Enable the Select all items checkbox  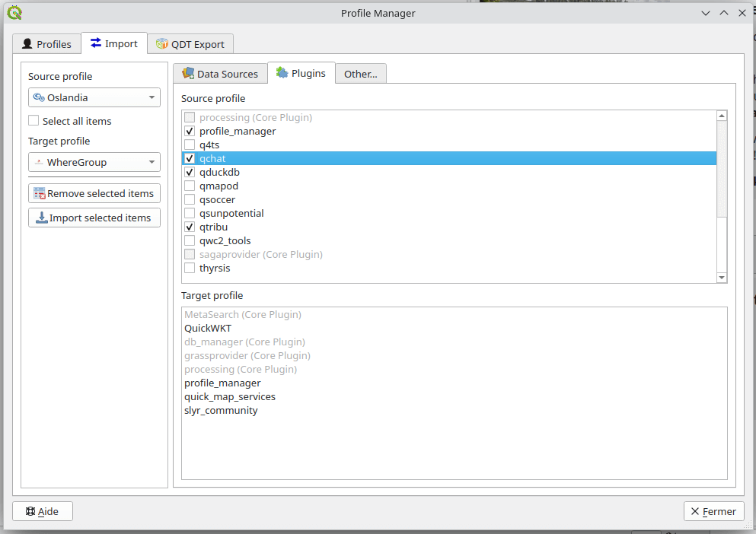click(x=33, y=121)
